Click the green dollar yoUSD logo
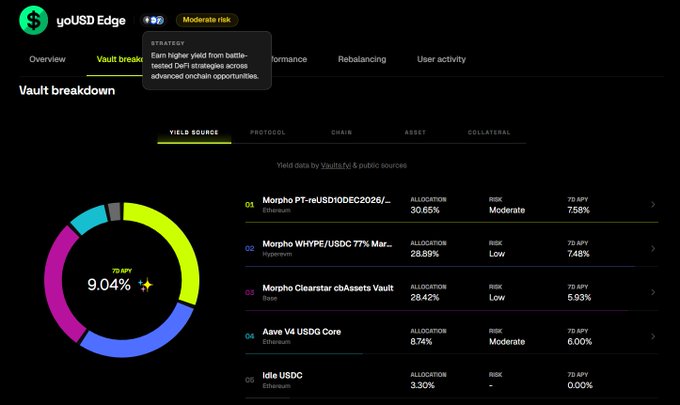 (33, 20)
